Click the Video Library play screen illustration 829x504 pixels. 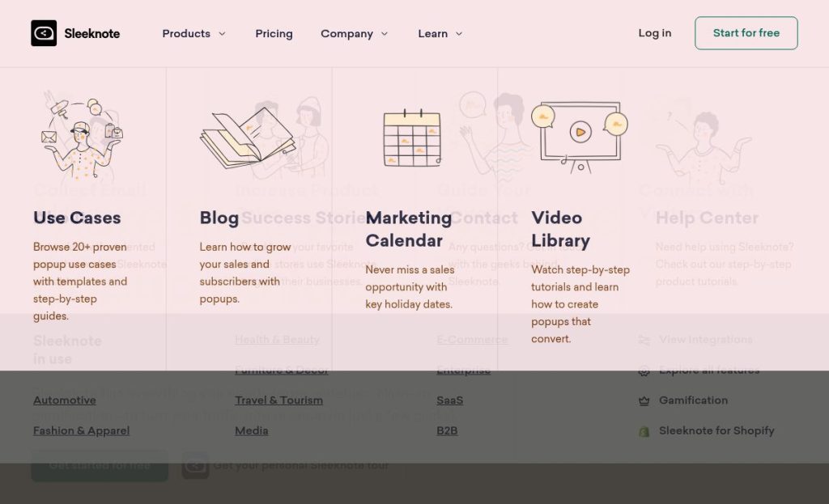coord(579,133)
